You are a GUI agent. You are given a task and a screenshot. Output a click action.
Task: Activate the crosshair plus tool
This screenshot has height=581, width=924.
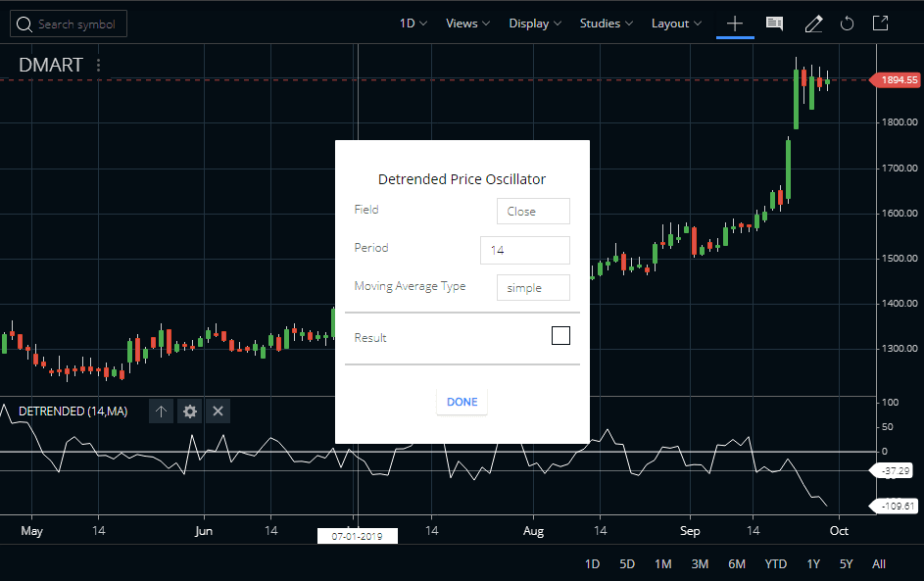[735, 24]
